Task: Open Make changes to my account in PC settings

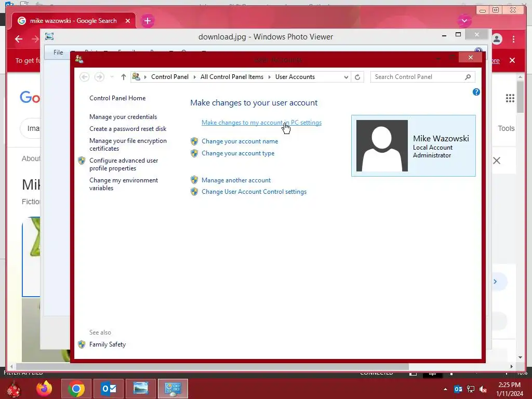Action: click(x=262, y=123)
